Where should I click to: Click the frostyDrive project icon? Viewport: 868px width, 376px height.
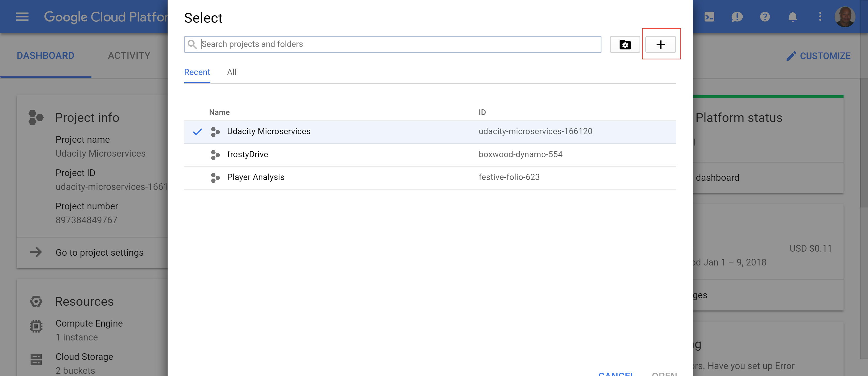pyautogui.click(x=215, y=154)
